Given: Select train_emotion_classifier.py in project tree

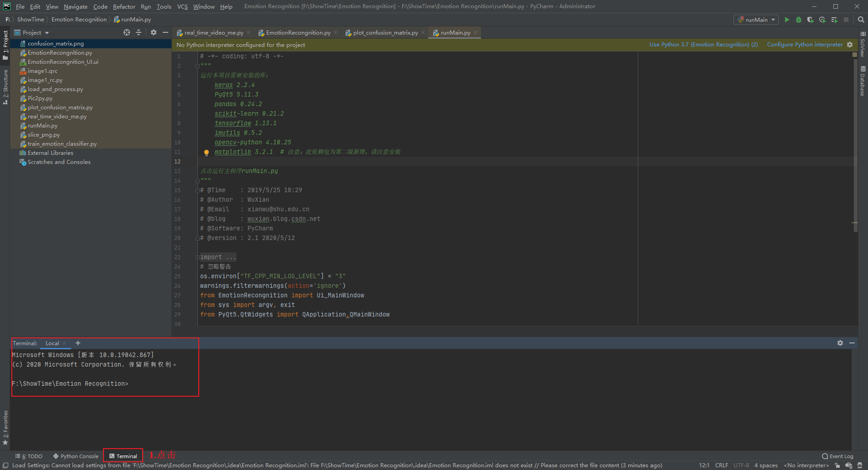Looking at the screenshot, I should point(91,144).
